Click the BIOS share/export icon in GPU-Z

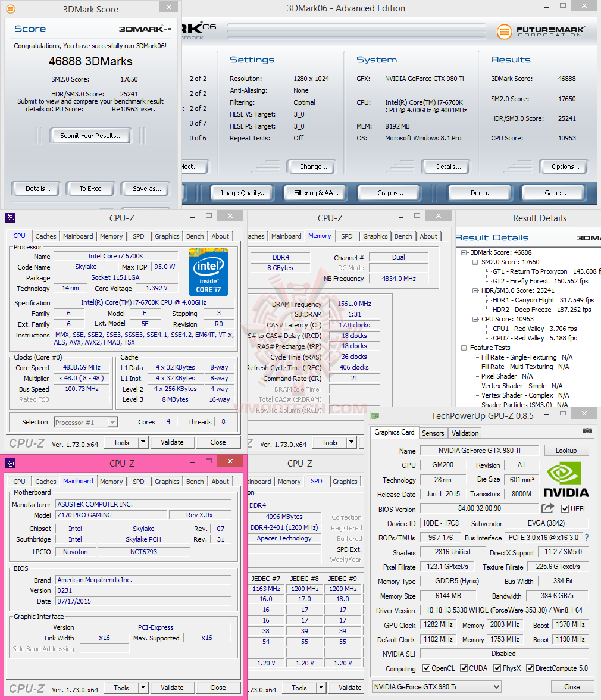click(x=547, y=508)
